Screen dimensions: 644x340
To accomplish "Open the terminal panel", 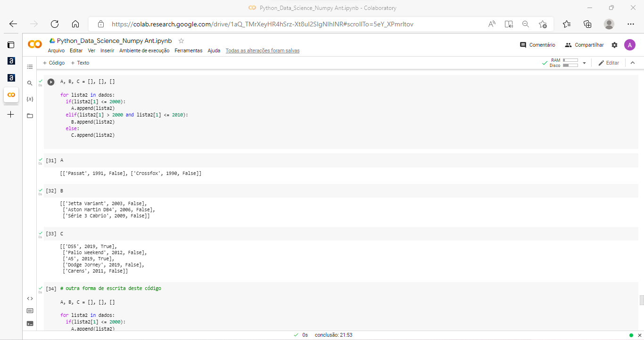I will [x=30, y=323].
